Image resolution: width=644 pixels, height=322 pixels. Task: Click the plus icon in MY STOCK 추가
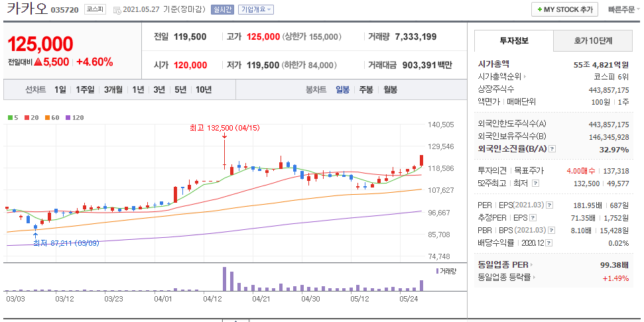coord(540,10)
